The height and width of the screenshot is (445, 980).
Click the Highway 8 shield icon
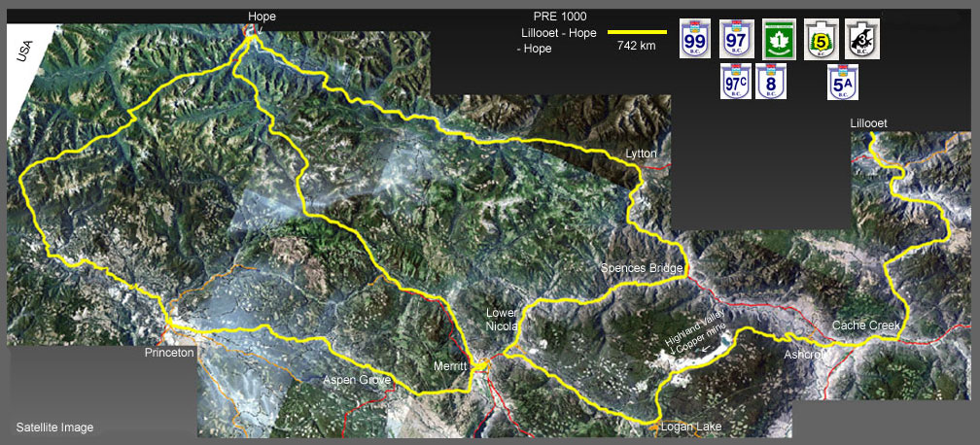[772, 82]
